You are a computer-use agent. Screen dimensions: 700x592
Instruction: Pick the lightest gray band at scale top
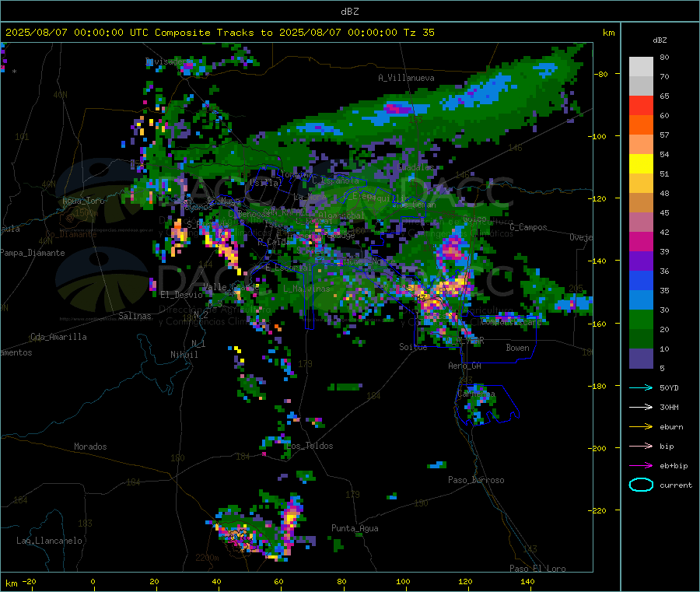pos(641,67)
